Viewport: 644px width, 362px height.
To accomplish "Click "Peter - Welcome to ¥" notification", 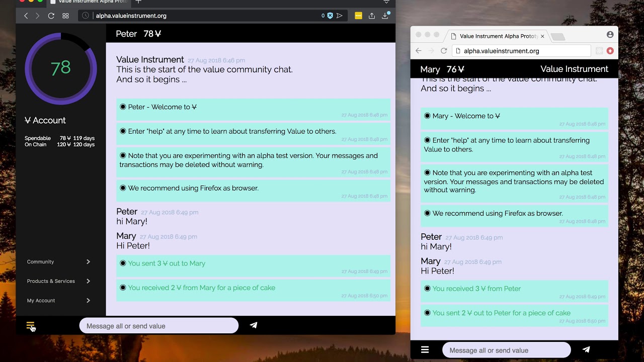I will 253,109.
